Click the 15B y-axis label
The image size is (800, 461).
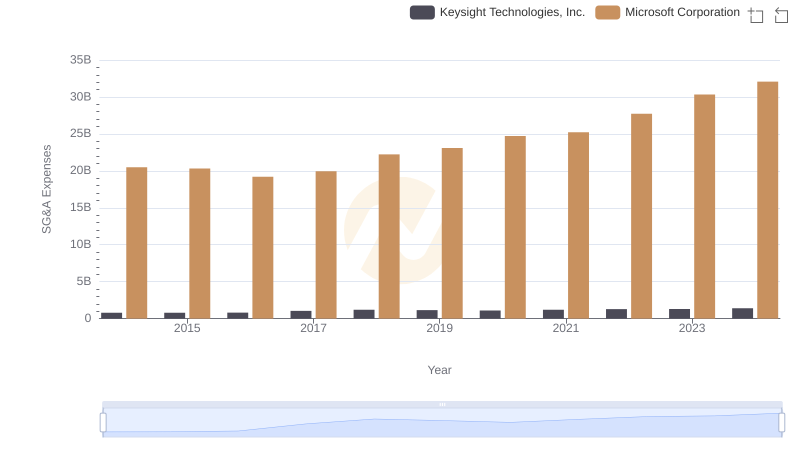(81, 208)
